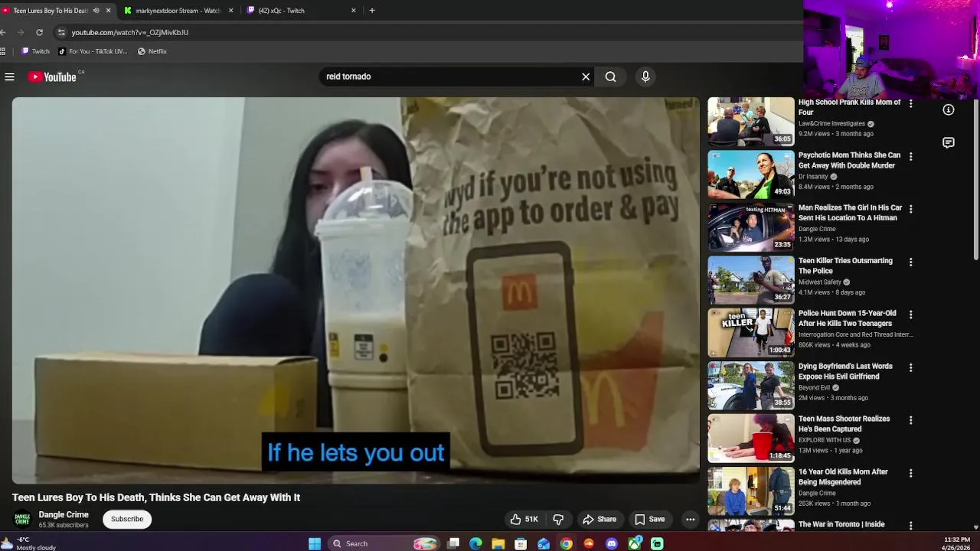Select the Teen Lures Boy YouTube tab
Viewport: 980px width, 551px height.
(x=51, y=11)
